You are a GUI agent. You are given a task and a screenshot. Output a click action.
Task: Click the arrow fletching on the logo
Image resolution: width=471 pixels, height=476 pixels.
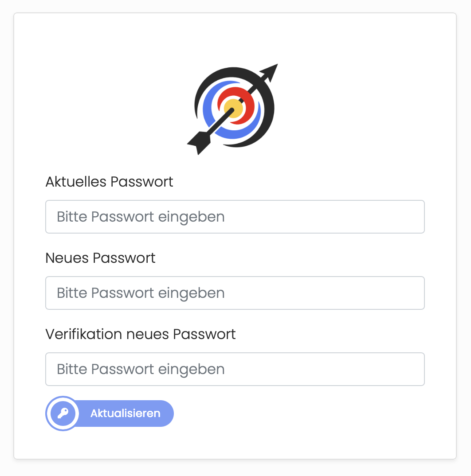click(199, 143)
